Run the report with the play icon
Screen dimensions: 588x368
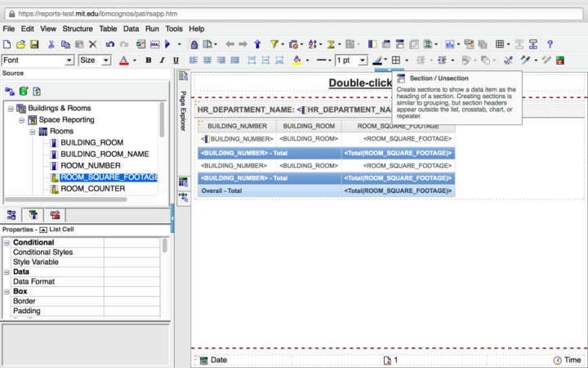167,44
